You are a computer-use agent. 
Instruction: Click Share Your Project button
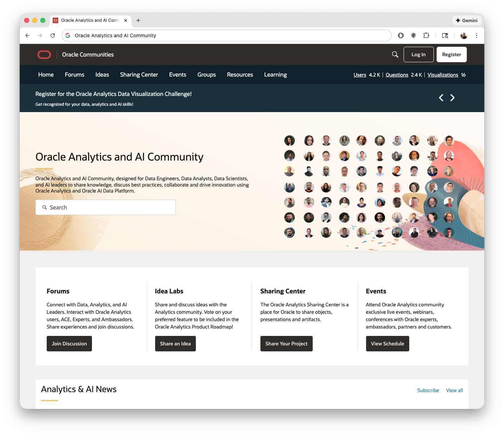(286, 344)
